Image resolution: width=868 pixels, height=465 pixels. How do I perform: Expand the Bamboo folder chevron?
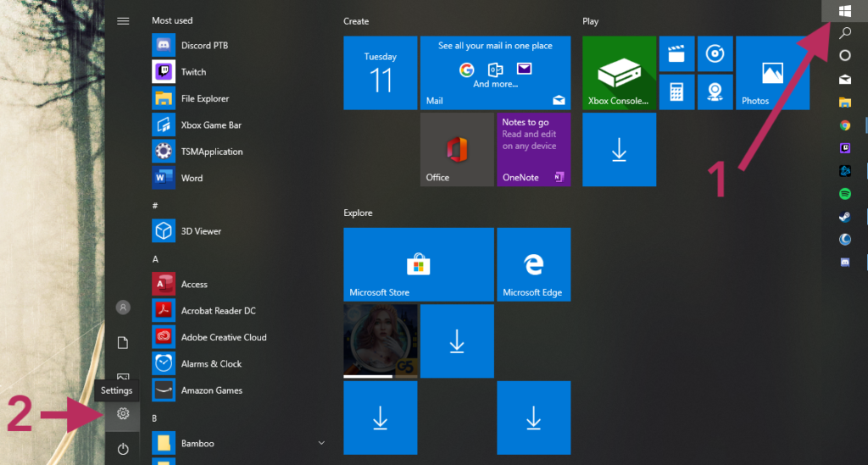tap(321, 443)
